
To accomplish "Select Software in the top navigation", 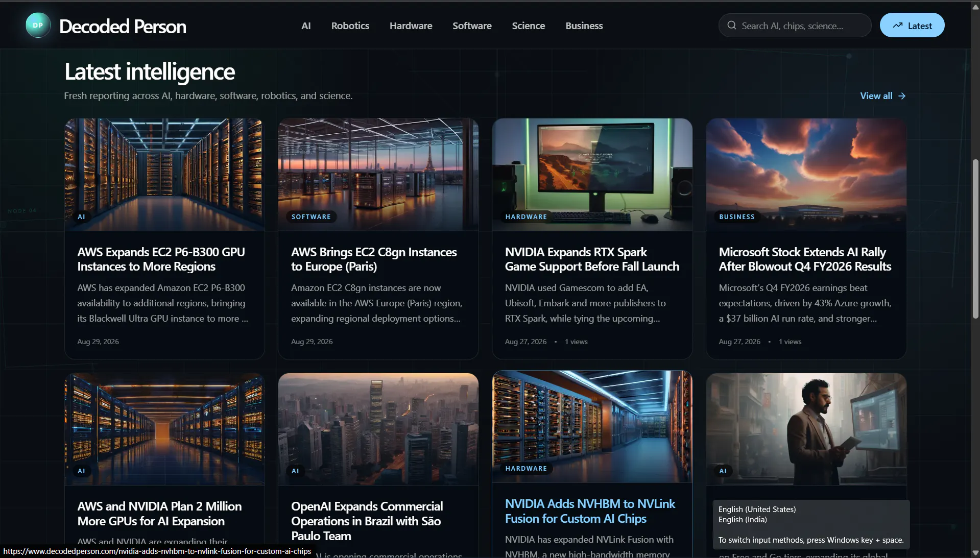I will [x=472, y=26].
